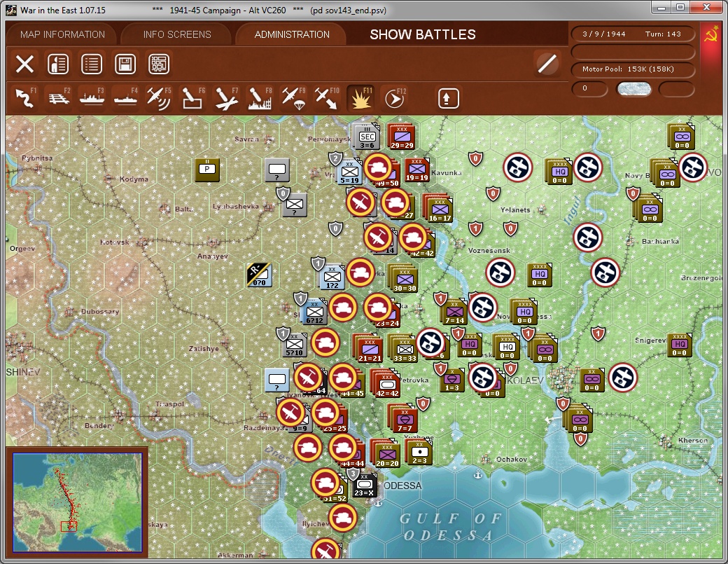Click the Voznesensk town label
Viewport: 728px width, 564px height.
coord(489,250)
